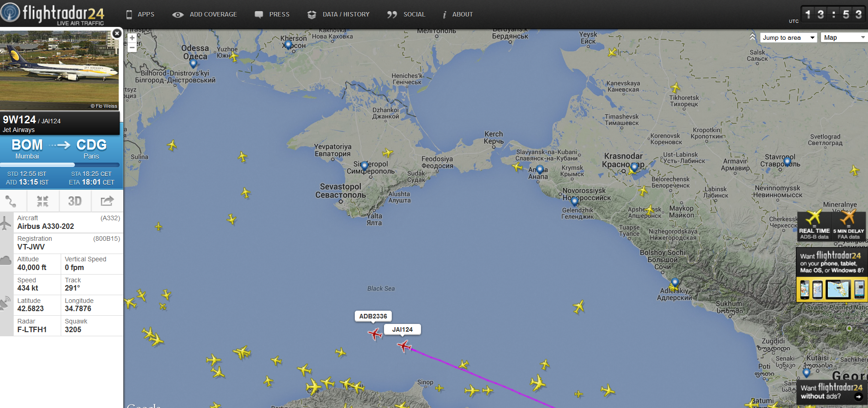Collapse the top-right controls chevron

pyautogui.click(x=752, y=37)
